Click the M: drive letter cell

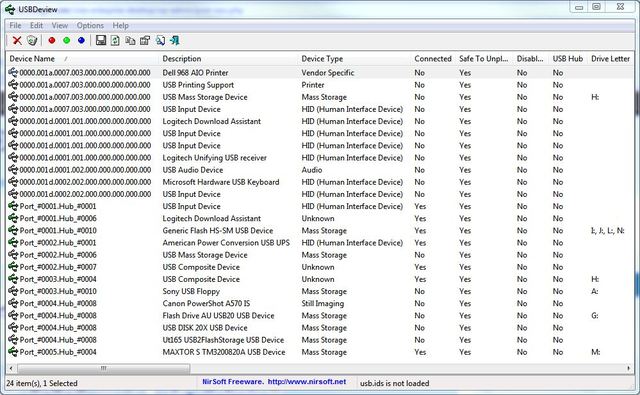(596, 352)
